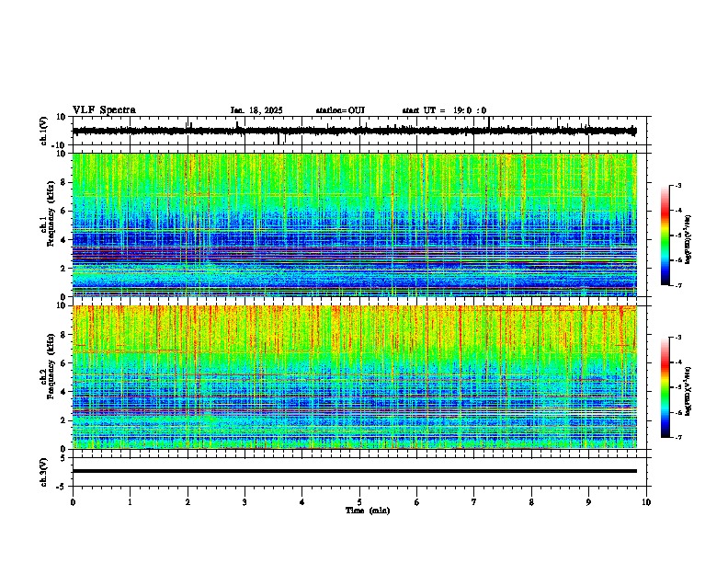Click the time-axis tick label "6"

pyautogui.click(x=417, y=502)
